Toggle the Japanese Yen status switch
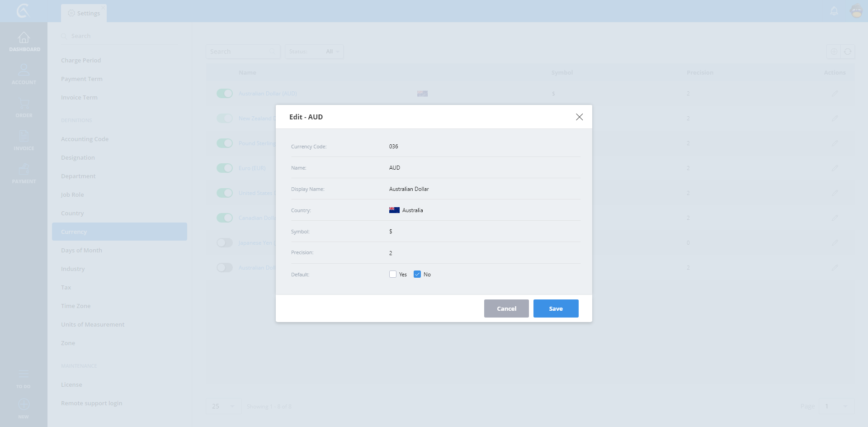 pos(224,243)
